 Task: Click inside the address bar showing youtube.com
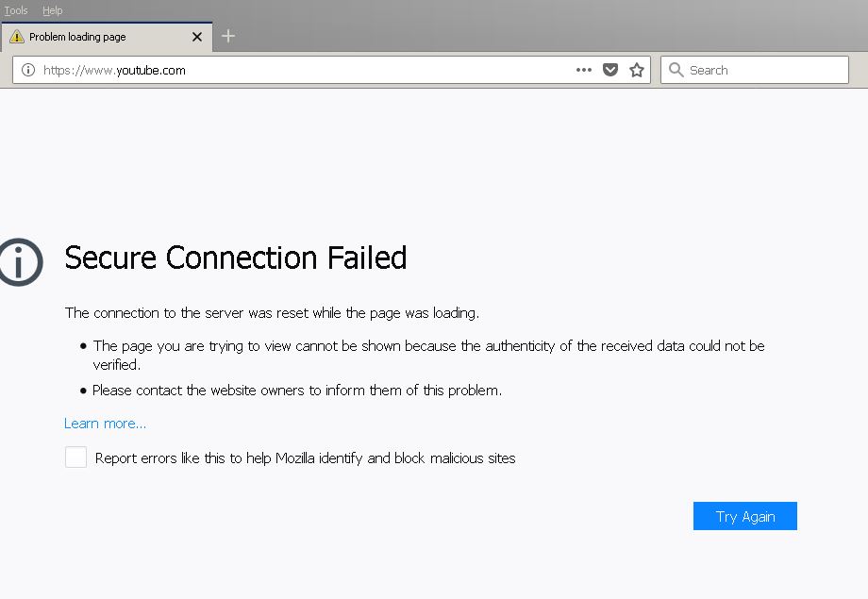(283, 69)
